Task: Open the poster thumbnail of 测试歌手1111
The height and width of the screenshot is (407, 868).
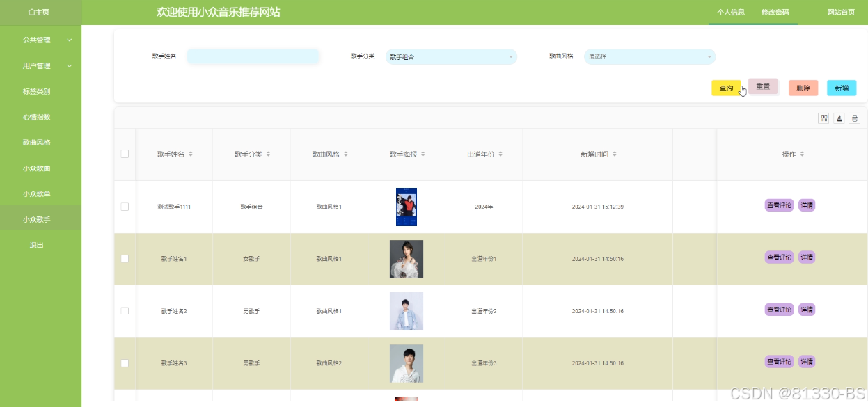Action: [x=407, y=207]
